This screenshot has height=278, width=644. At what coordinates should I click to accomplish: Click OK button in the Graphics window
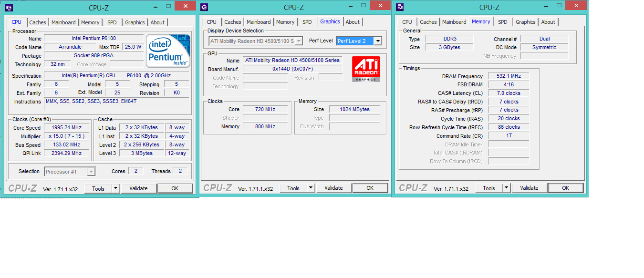tap(370, 188)
